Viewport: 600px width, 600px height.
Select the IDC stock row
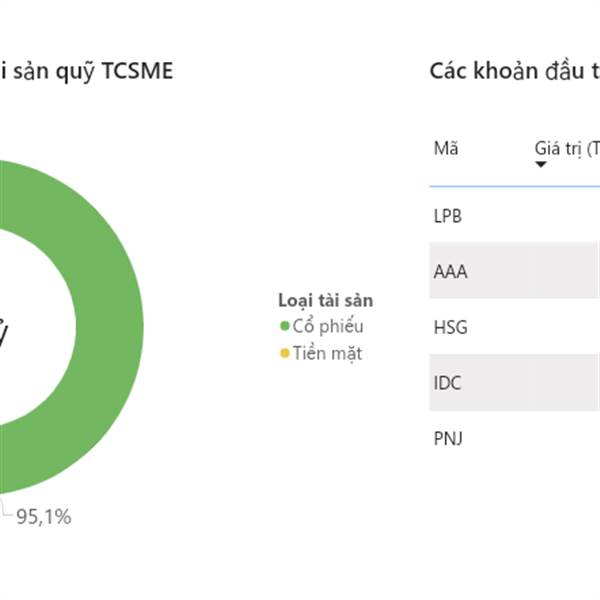[x=515, y=383]
